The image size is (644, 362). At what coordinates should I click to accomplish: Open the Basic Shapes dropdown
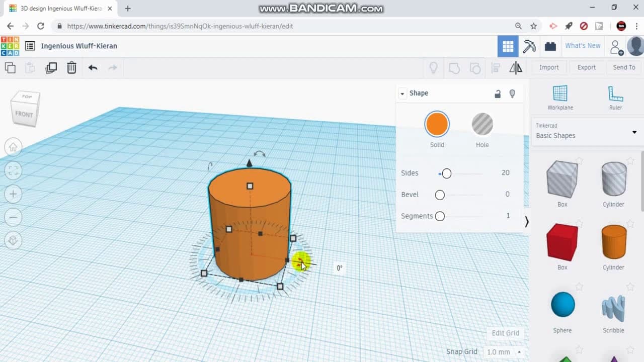coord(586,132)
